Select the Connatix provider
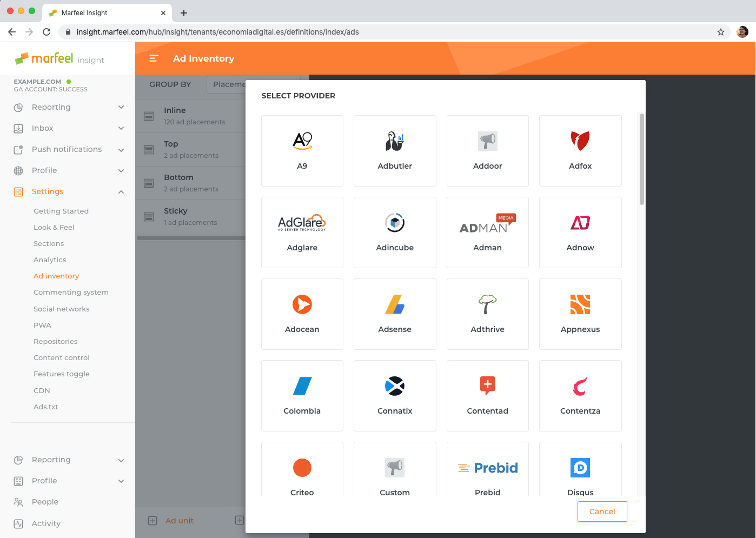Screen dimensions: 756x538 click(x=395, y=396)
